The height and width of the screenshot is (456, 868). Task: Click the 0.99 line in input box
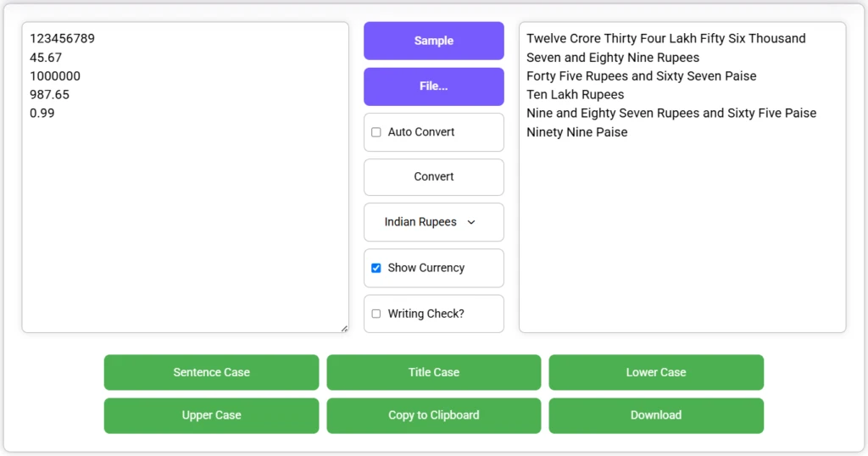(42, 113)
